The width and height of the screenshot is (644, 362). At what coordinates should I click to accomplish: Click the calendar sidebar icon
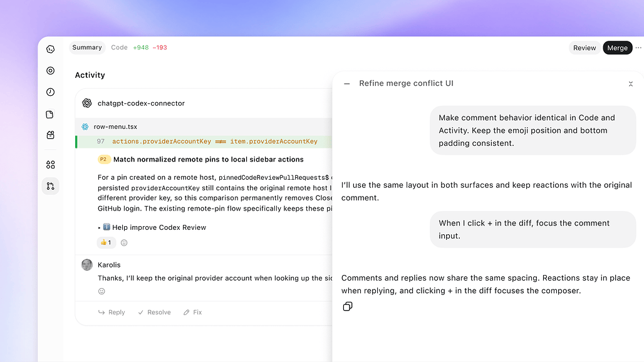pyautogui.click(x=51, y=135)
